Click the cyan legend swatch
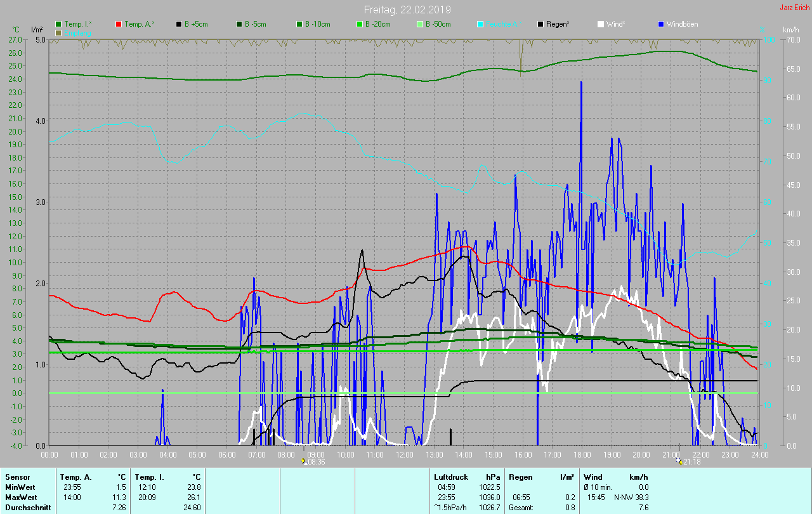This screenshot has width=812, height=514. coord(480,24)
